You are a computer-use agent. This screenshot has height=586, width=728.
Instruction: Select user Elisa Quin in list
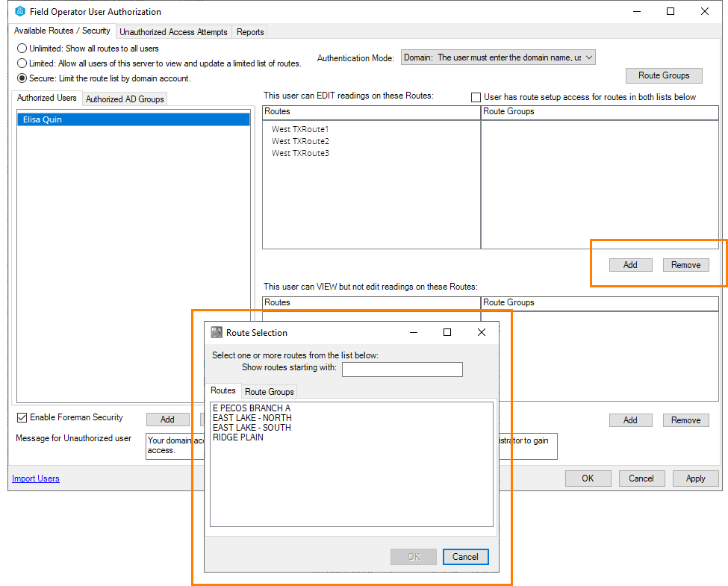[134, 119]
